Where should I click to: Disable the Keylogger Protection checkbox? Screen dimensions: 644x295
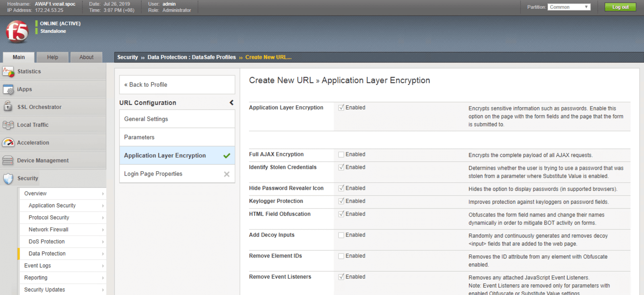click(341, 201)
